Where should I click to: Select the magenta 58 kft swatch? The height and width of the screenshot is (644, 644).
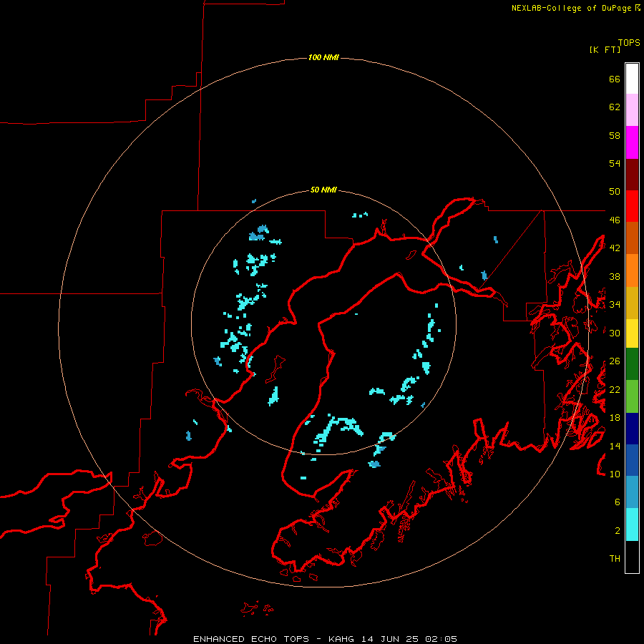click(632, 142)
